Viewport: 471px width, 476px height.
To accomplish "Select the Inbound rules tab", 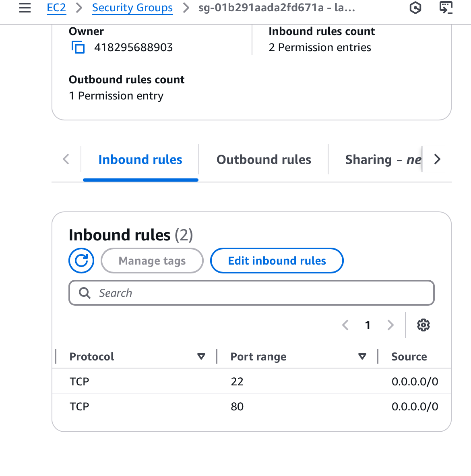I will [x=140, y=159].
